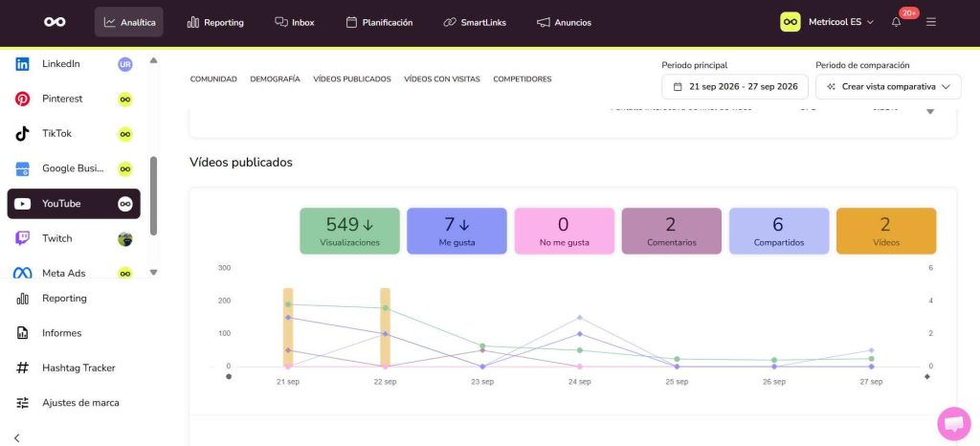
Task: Select TikTok in the sidebar
Action: pyautogui.click(x=74, y=134)
